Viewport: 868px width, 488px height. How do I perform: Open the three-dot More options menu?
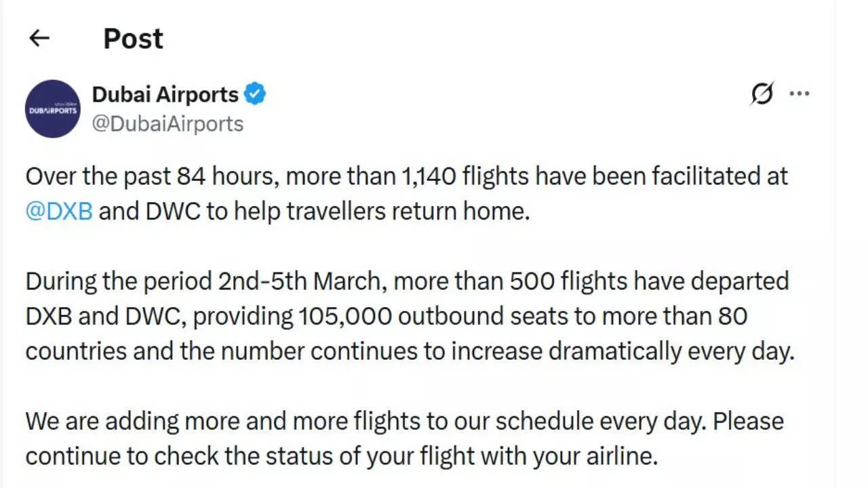tap(800, 94)
